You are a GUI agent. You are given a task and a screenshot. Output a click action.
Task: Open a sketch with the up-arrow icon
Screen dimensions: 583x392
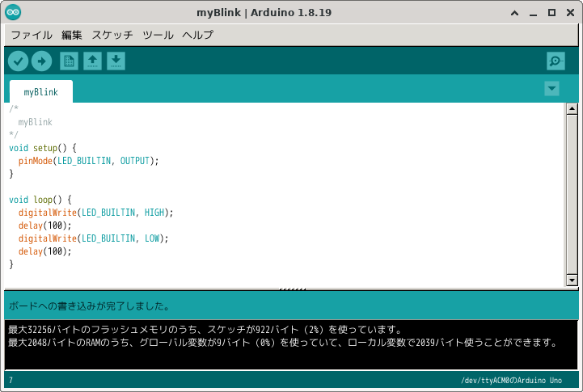pos(92,61)
